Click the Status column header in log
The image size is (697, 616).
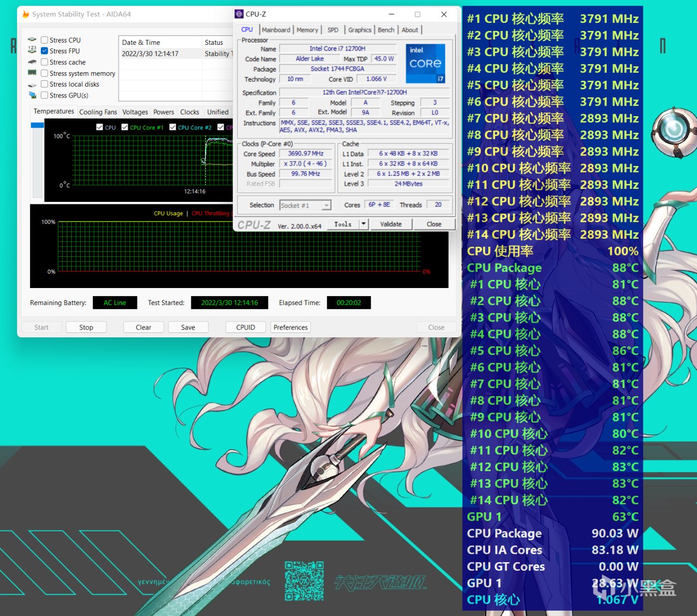coord(218,42)
